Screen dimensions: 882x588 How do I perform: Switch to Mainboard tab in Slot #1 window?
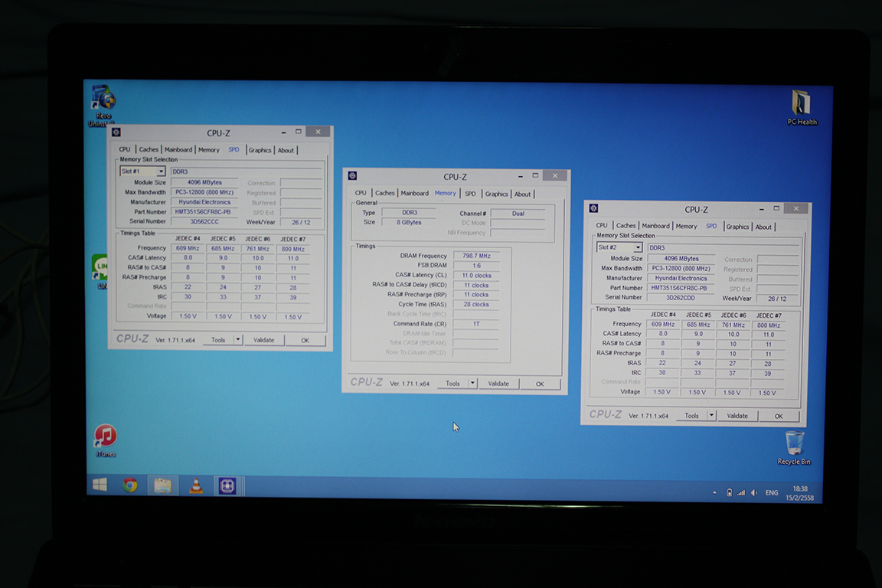178,149
